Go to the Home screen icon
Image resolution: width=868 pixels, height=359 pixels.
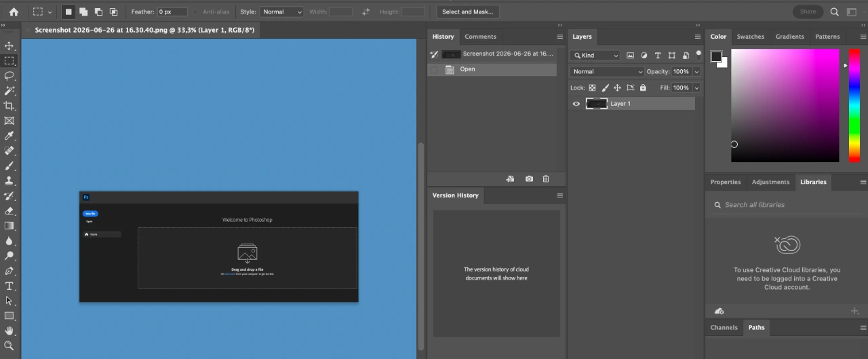coord(14,12)
